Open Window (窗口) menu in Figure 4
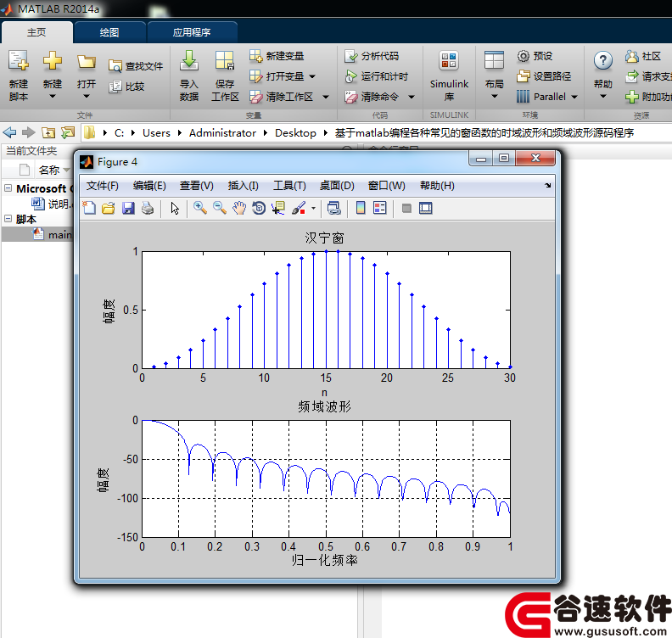Screen dimensions: 672x638 [387, 186]
